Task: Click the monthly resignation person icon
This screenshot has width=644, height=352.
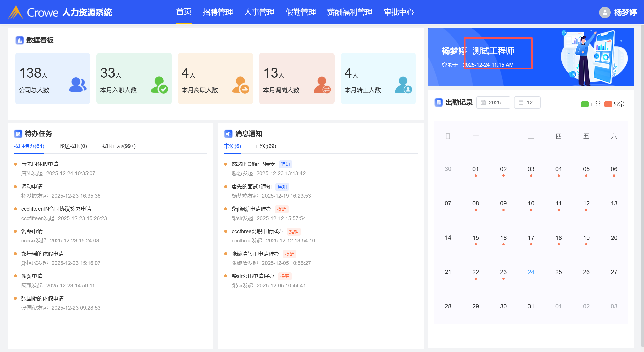Action: click(241, 85)
